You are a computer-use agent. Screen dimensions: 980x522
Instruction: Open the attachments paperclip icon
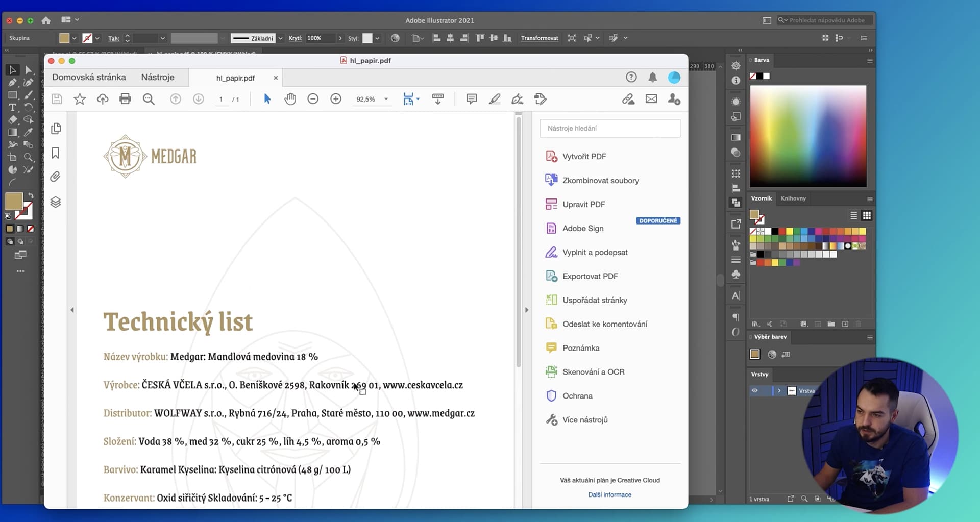[x=56, y=177]
